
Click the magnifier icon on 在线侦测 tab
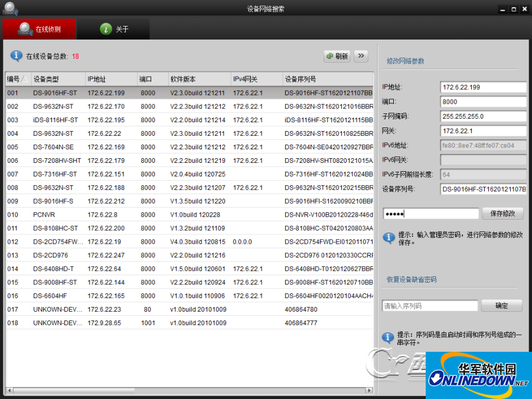24,28
